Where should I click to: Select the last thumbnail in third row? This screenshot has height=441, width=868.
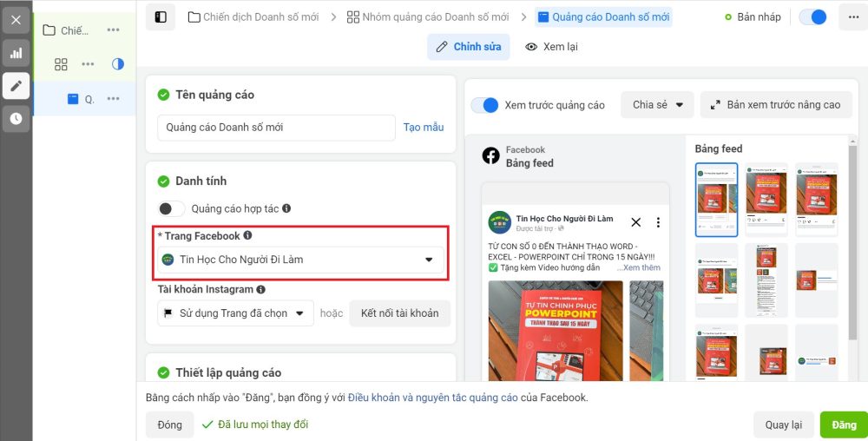[x=817, y=353]
